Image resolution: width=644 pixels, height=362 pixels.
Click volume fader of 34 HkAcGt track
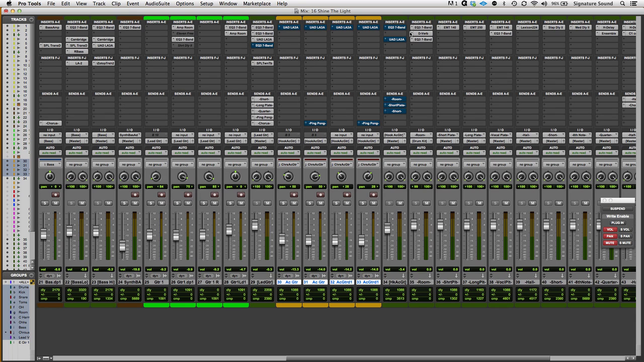[x=387, y=228]
